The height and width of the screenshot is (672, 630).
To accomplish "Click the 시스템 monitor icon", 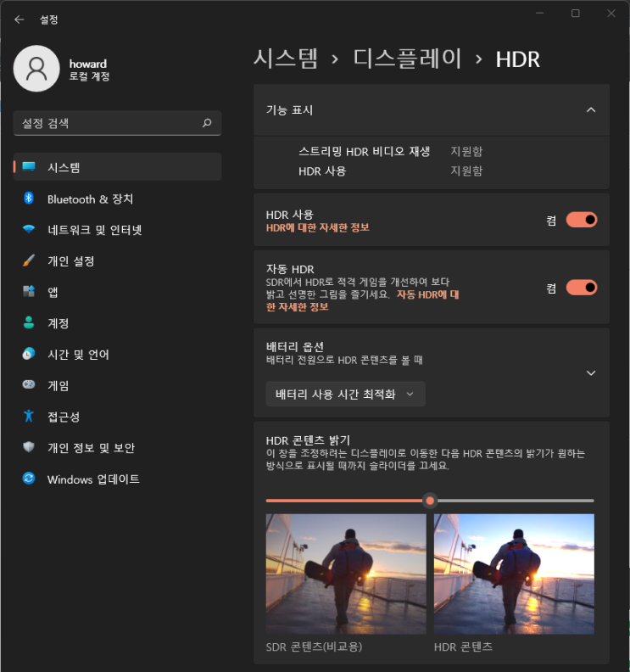I will 29,166.
